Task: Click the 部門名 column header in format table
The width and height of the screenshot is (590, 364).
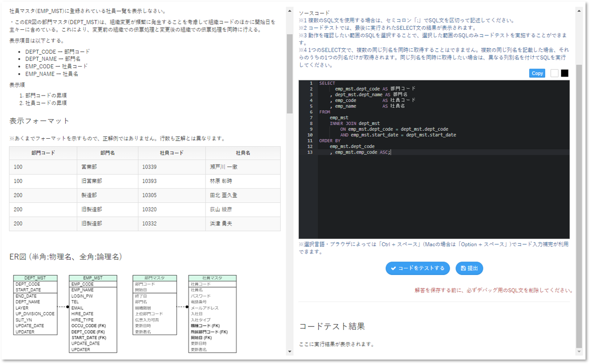Action: click(x=108, y=153)
